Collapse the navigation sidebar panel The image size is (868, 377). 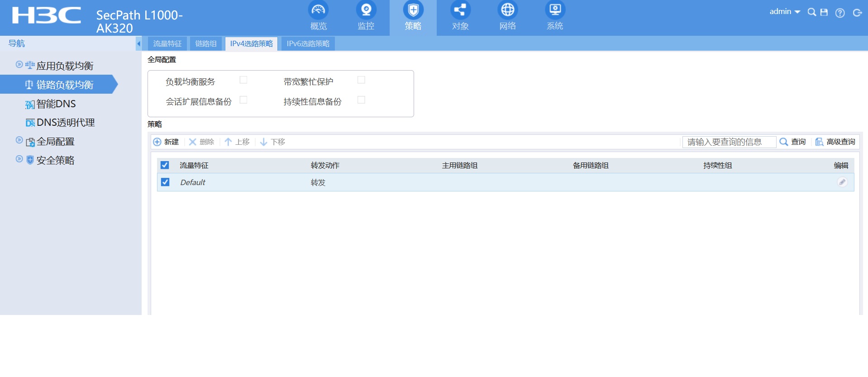tap(138, 44)
